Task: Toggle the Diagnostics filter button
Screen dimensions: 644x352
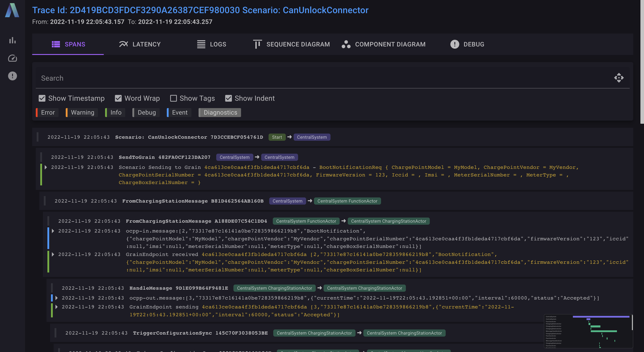Action: coord(220,112)
